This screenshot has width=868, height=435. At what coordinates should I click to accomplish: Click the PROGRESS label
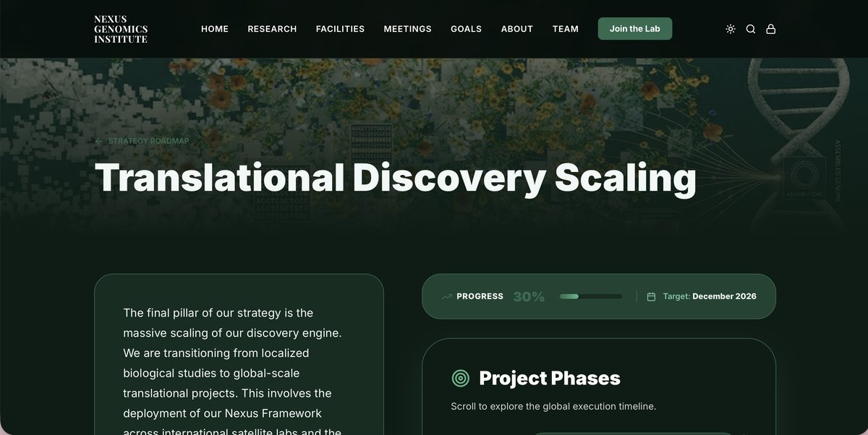click(480, 296)
